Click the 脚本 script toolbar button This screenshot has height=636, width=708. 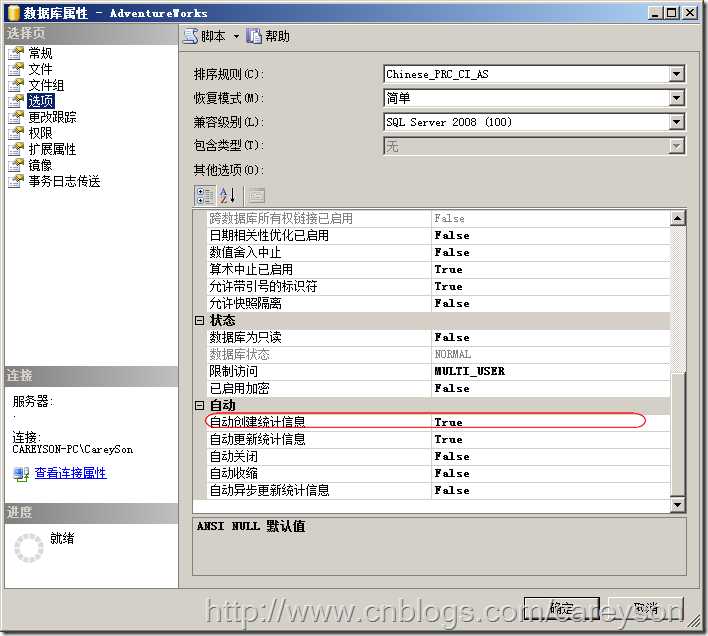click(205, 36)
